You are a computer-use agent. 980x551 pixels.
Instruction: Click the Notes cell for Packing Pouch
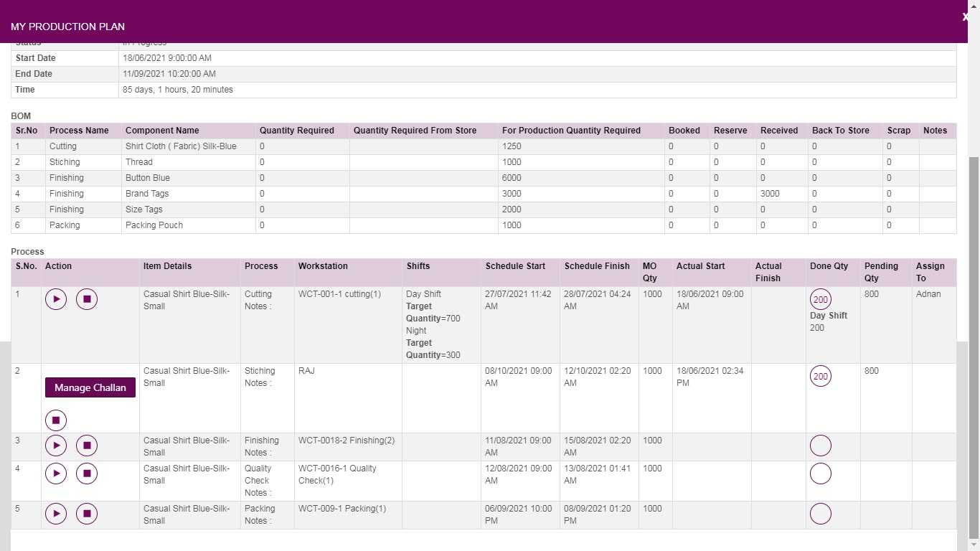click(x=935, y=225)
